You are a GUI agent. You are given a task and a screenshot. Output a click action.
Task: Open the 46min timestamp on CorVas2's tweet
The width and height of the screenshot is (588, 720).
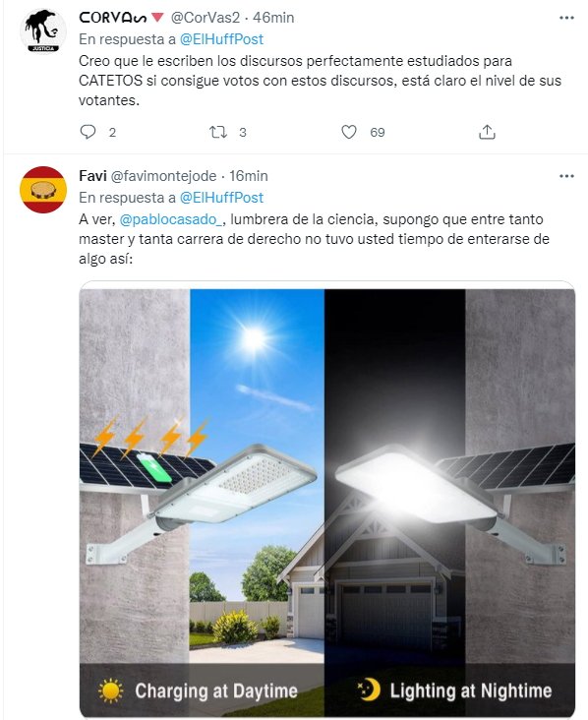coord(273,18)
